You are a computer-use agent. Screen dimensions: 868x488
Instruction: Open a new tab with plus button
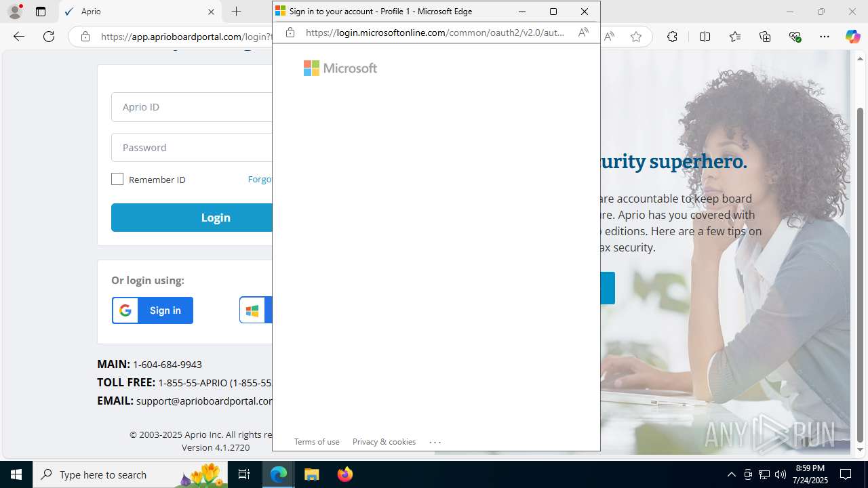(236, 12)
